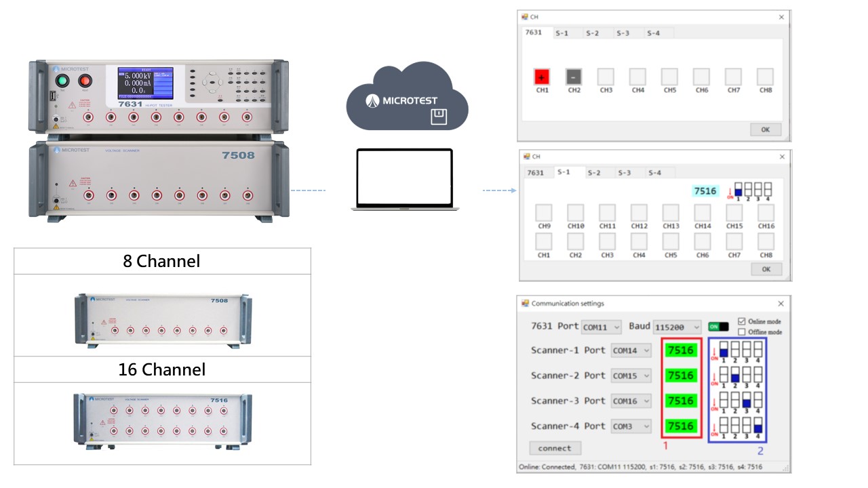Image resolution: width=868 pixels, height=488 pixels.
Task: Open the Scanner-1 Port COM14 dropdown
Action: 631,350
